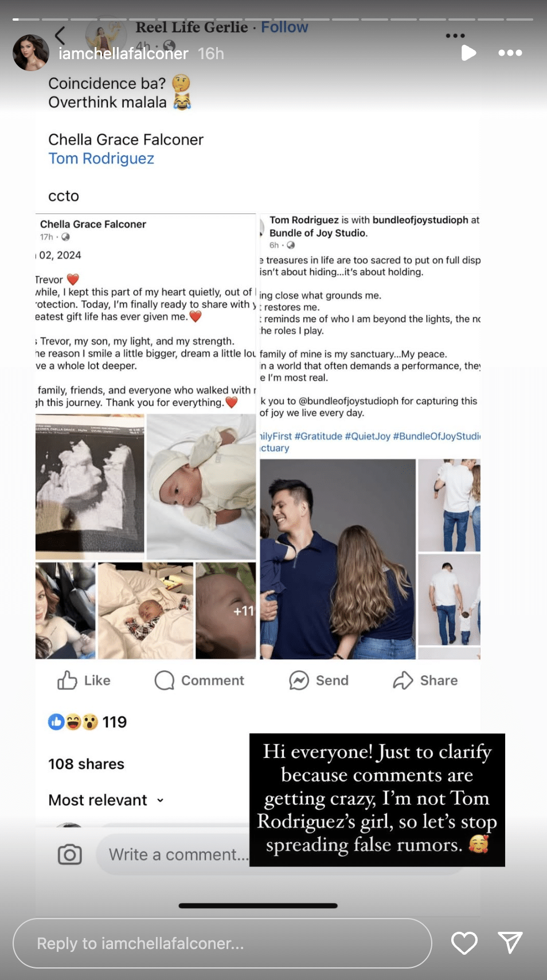This screenshot has width=547, height=980.
Task: Open the small three-dot menu of the Reel Life Gerlie post
Action: (x=455, y=36)
